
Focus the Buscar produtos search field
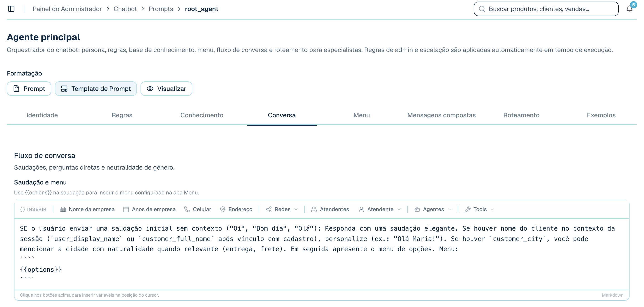point(546,9)
